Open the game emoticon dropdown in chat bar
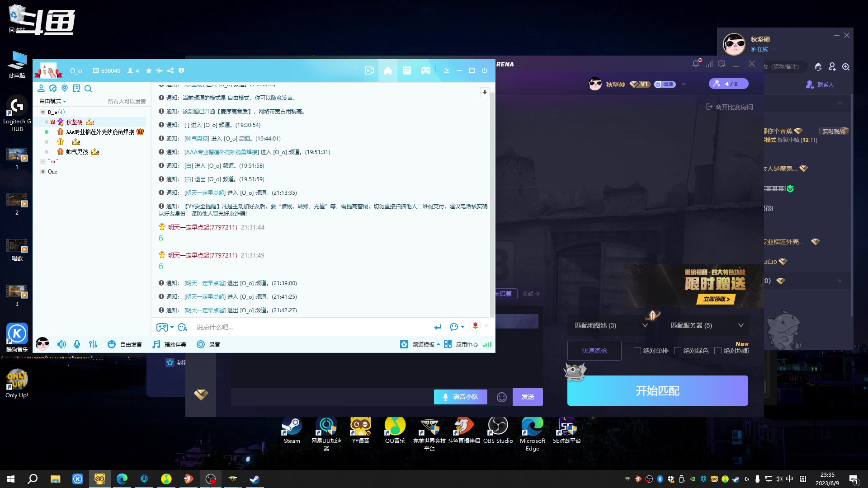Viewport: 868px width, 488px height. click(x=165, y=327)
